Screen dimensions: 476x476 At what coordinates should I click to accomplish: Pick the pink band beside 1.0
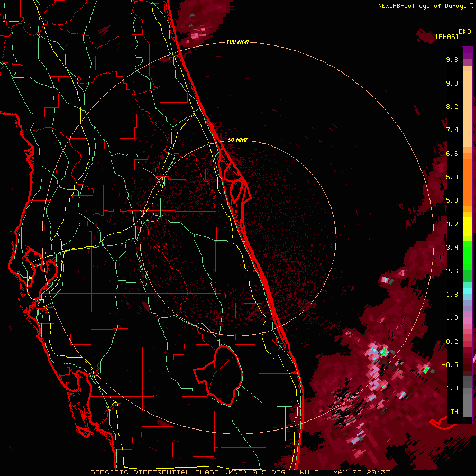[x=467, y=320]
